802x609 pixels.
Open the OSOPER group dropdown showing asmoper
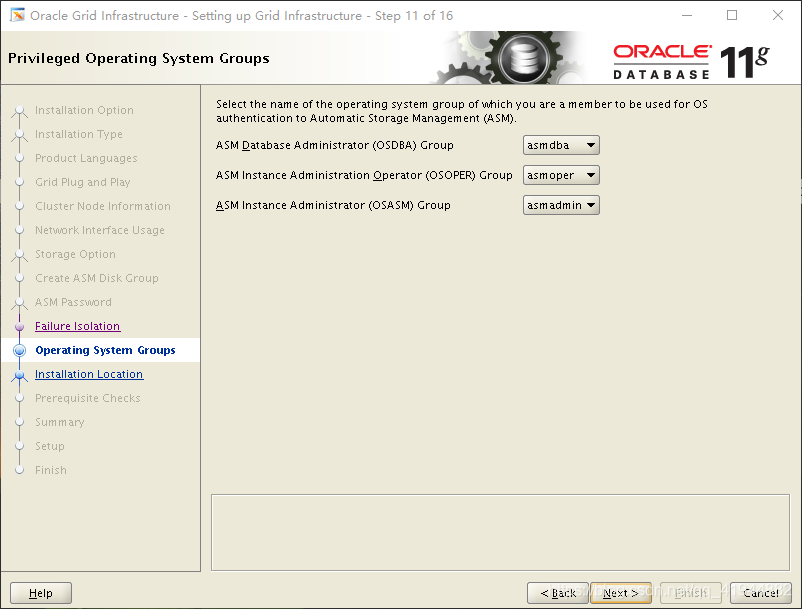coord(561,175)
